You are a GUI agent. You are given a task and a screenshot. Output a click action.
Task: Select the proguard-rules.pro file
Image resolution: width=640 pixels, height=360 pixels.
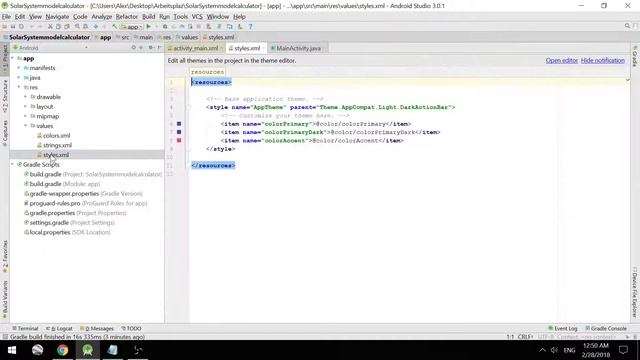[85, 203]
